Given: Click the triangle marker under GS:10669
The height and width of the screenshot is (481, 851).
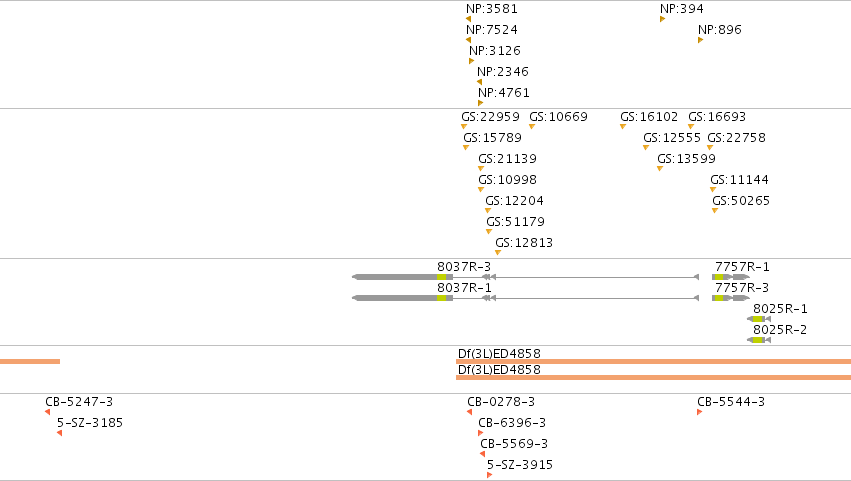Looking at the screenshot, I should pyautogui.click(x=532, y=126).
